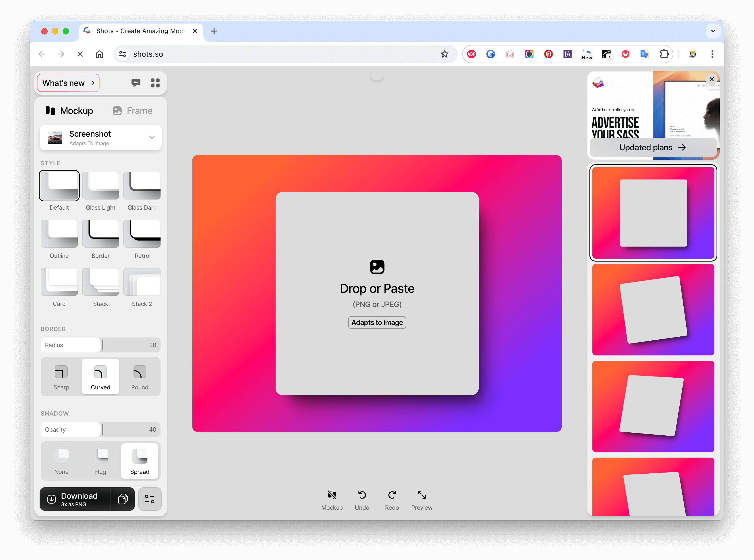Open the Chrome three-dot menu

(712, 54)
